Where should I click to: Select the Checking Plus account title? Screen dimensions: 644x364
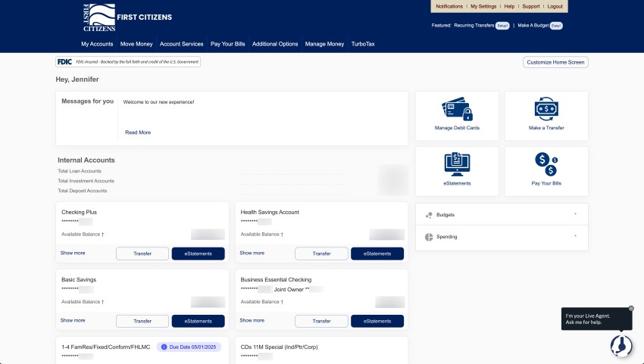pos(80,212)
